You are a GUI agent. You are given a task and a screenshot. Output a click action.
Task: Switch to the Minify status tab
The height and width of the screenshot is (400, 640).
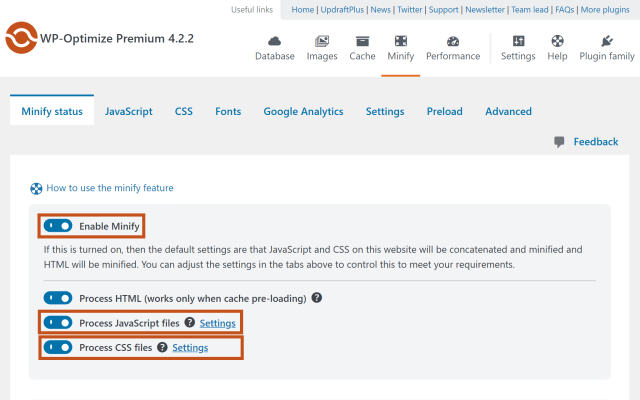tap(52, 111)
